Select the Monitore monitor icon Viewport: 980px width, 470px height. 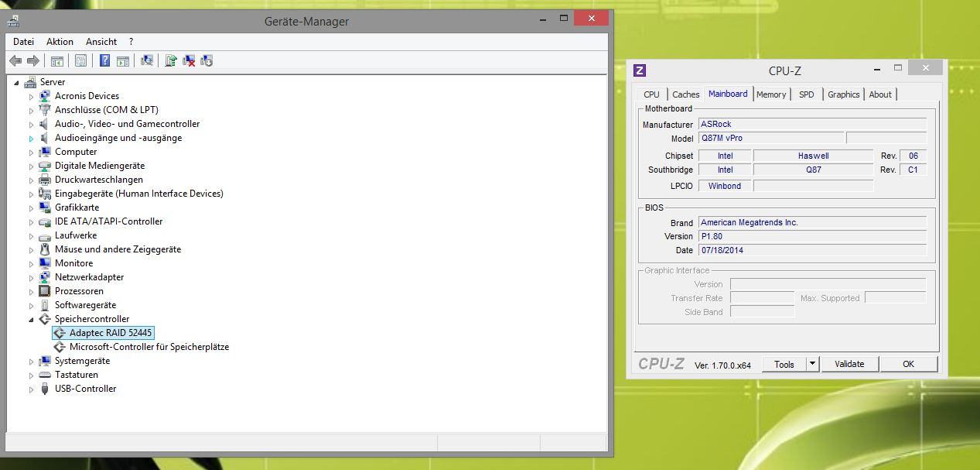pos(45,263)
